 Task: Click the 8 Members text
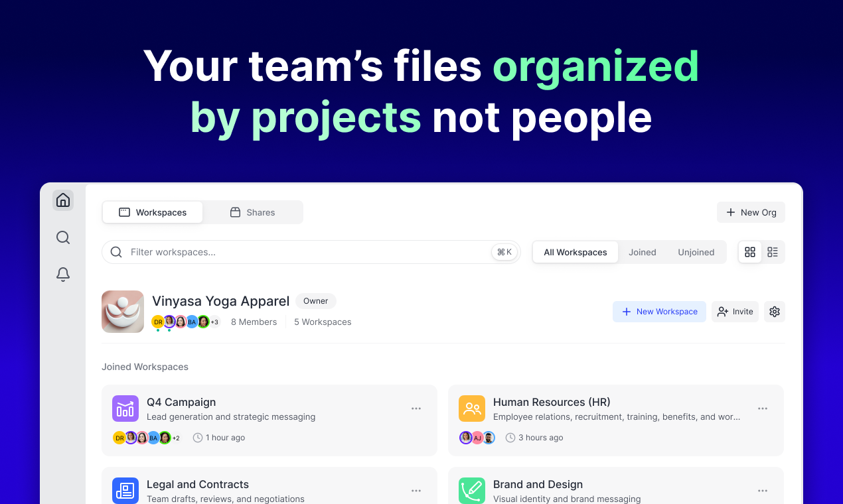click(254, 322)
